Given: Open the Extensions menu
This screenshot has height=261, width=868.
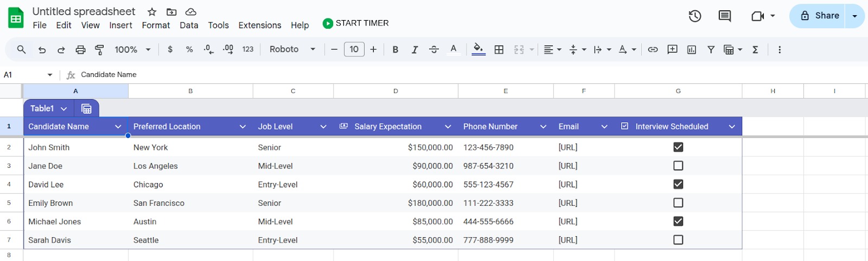Looking at the screenshot, I should click(x=259, y=25).
